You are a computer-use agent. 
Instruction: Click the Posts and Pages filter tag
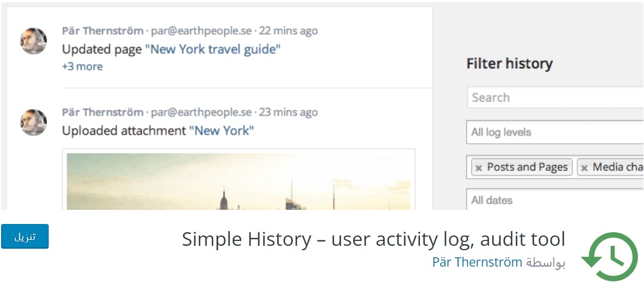pyautogui.click(x=527, y=167)
